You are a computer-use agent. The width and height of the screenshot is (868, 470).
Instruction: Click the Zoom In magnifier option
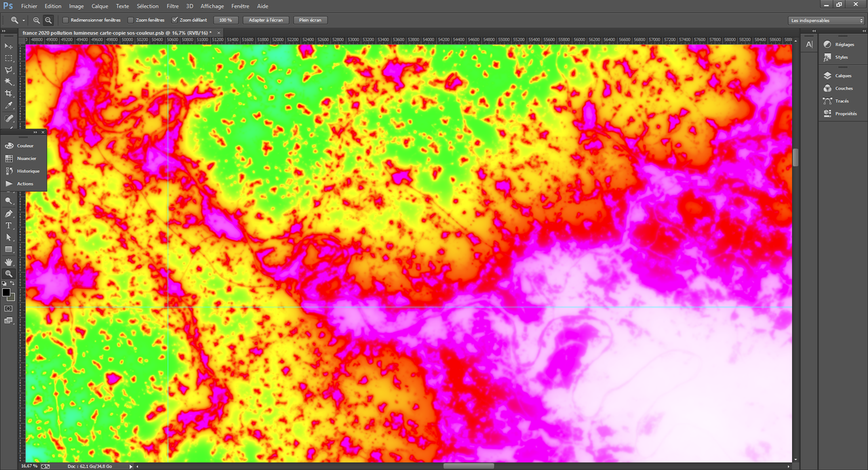37,20
